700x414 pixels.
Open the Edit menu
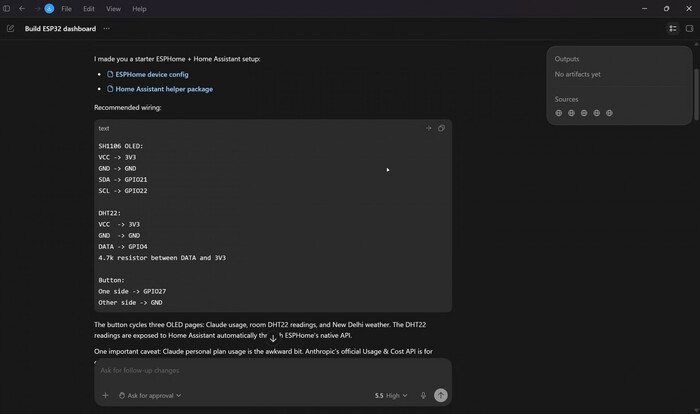[x=89, y=9]
